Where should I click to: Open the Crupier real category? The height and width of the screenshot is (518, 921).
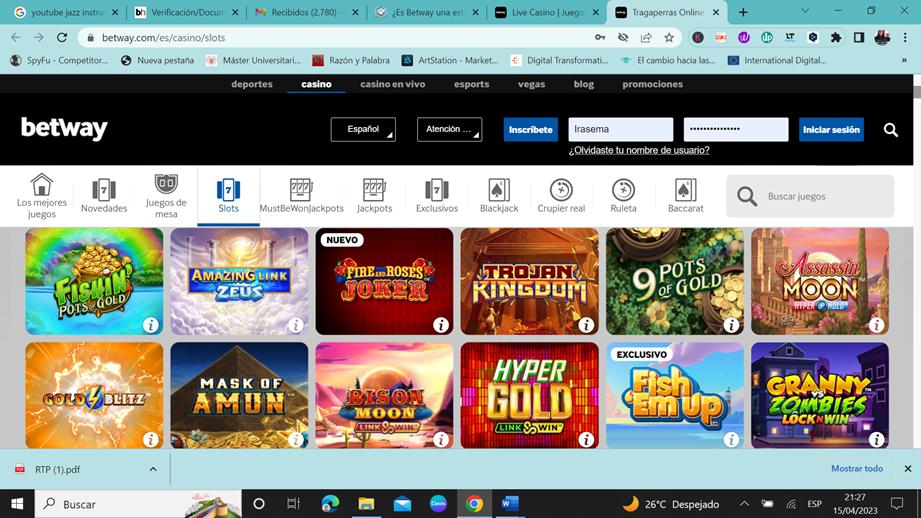point(561,196)
